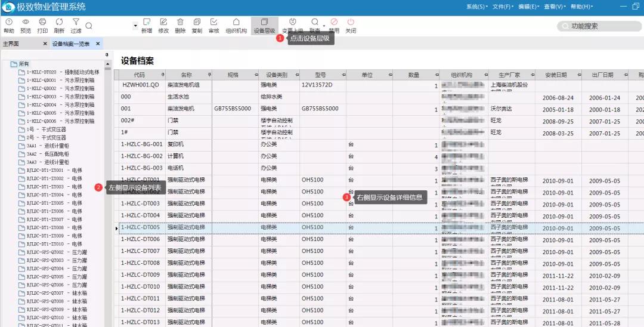
Task: Click the 变更上级 plug icon
Action: [x=292, y=21]
